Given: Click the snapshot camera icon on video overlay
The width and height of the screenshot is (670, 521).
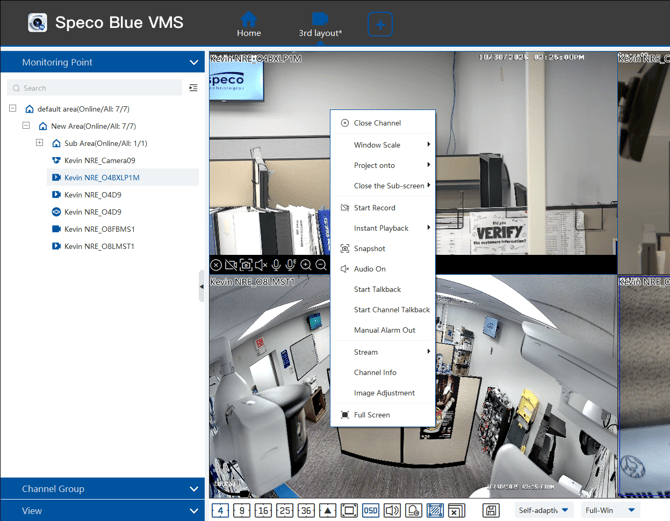Looking at the screenshot, I should pos(245,265).
